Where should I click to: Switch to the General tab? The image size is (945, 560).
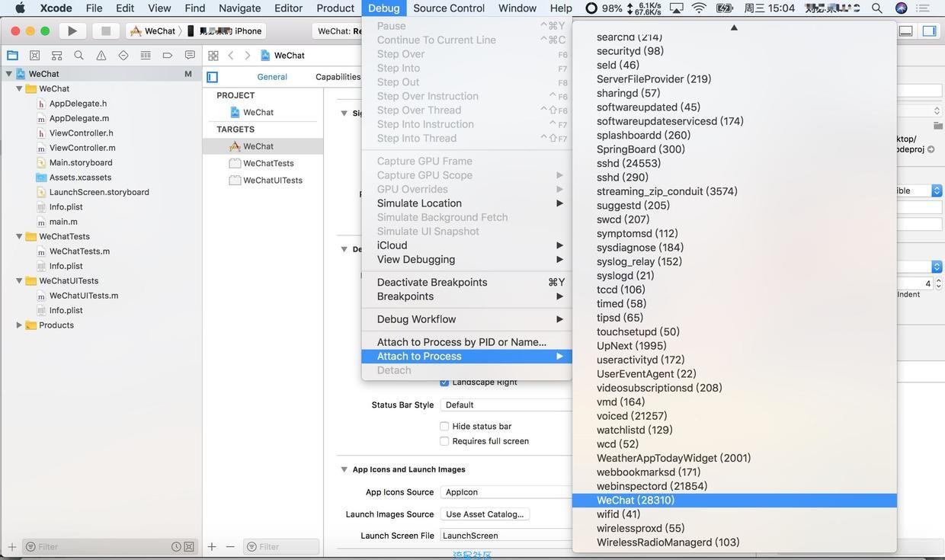pos(272,77)
